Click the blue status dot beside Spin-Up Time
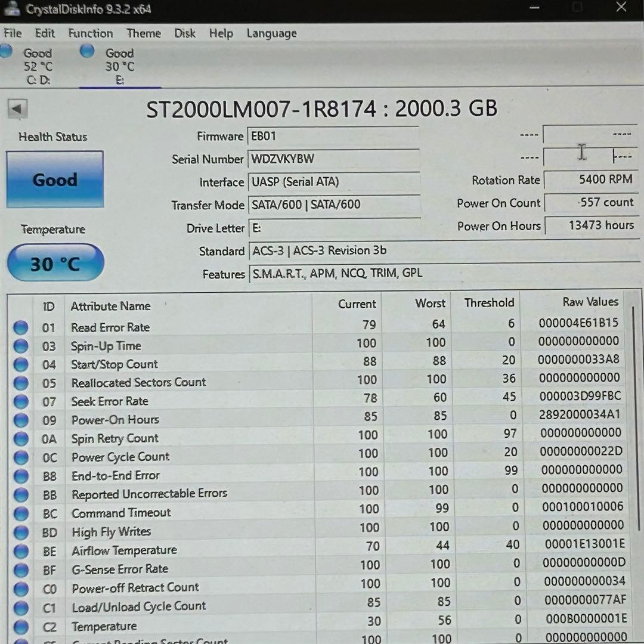Screen dimensions: 644x644 [x=21, y=345]
